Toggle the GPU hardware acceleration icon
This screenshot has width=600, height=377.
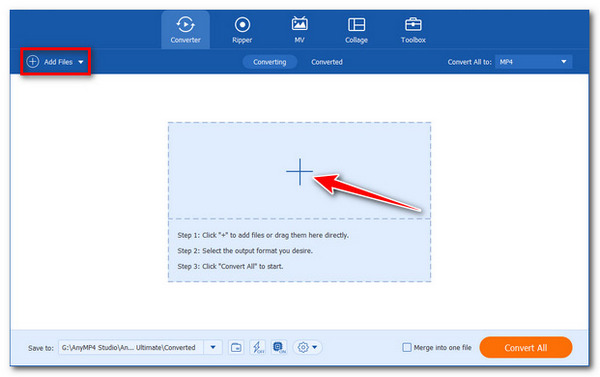279,348
